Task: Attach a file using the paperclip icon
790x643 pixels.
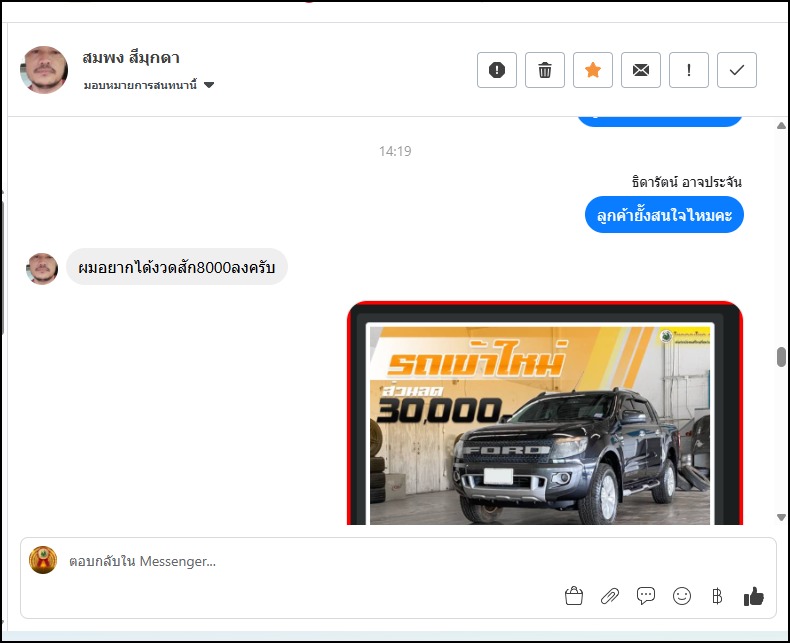Action: (610, 597)
